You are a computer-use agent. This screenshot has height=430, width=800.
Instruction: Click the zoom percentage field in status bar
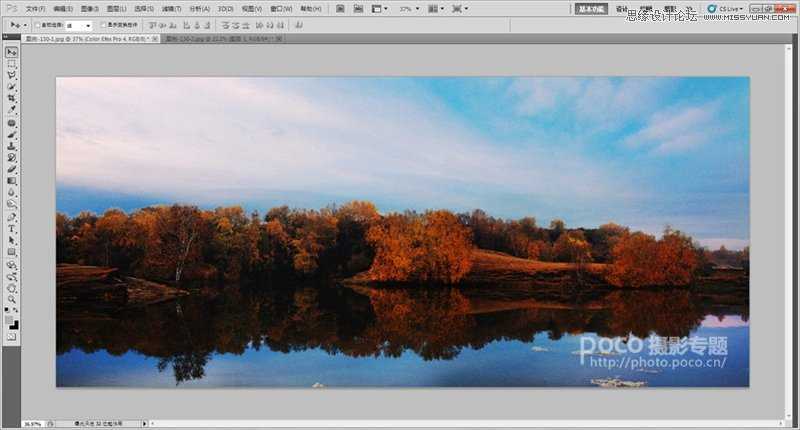33,423
